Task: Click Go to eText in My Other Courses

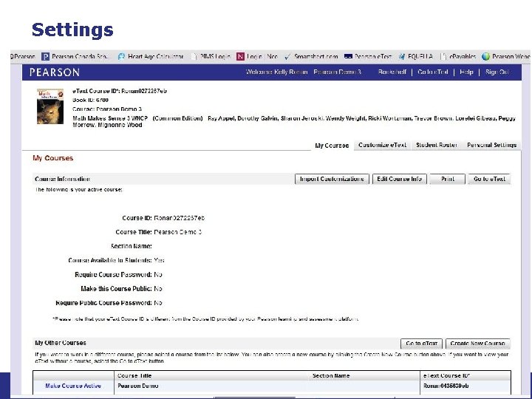Action: click(x=421, y=344)
